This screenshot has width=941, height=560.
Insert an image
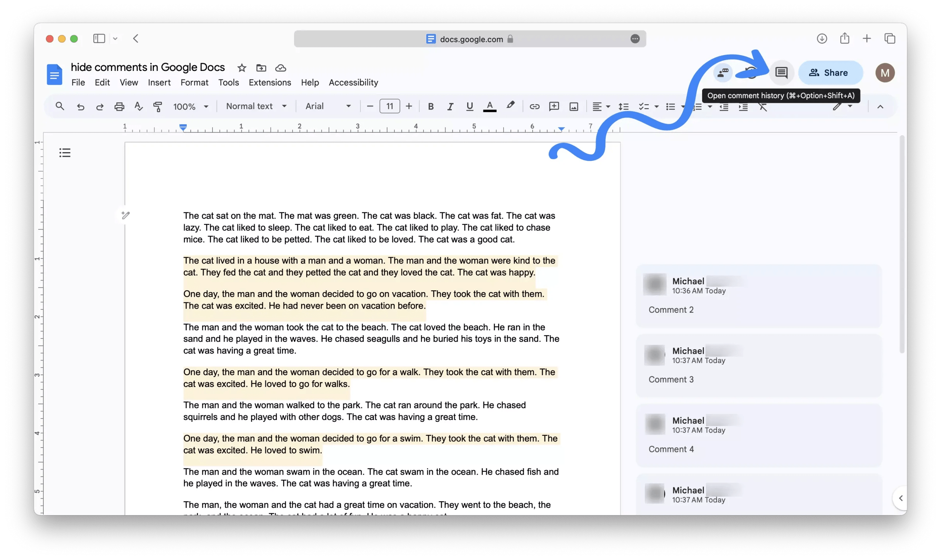(573, 107)
